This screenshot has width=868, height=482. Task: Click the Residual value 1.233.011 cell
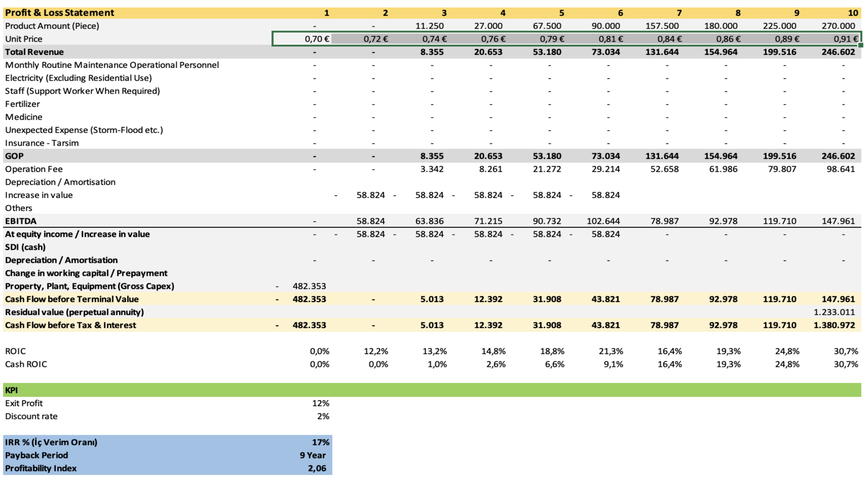coord(834,312)
